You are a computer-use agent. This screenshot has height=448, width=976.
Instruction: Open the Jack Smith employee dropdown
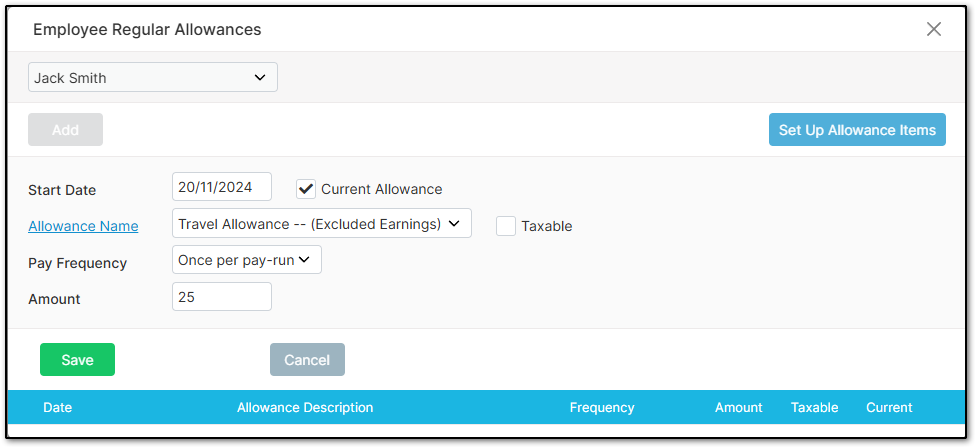pyautogui.click(x=152, y=78)
